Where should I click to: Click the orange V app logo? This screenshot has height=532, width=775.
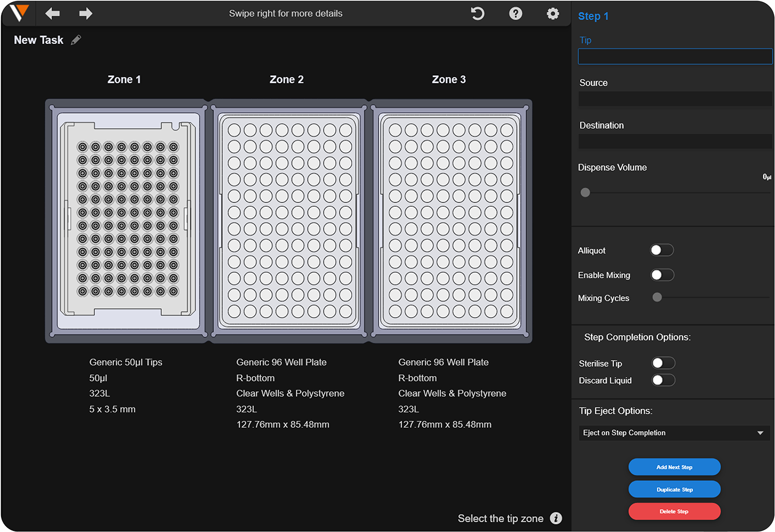[x=19, y=13]
